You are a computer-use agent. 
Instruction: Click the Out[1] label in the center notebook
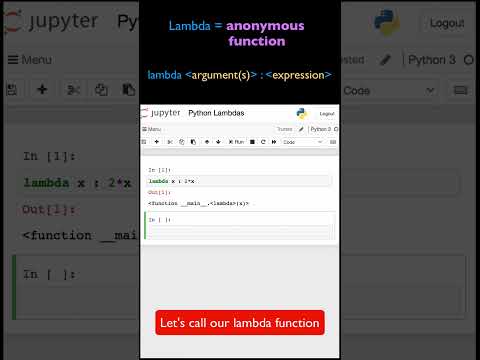159,192
